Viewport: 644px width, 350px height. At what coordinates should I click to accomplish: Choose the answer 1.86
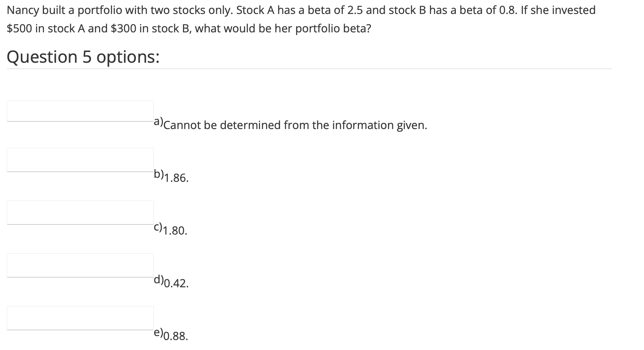point(175,178)
